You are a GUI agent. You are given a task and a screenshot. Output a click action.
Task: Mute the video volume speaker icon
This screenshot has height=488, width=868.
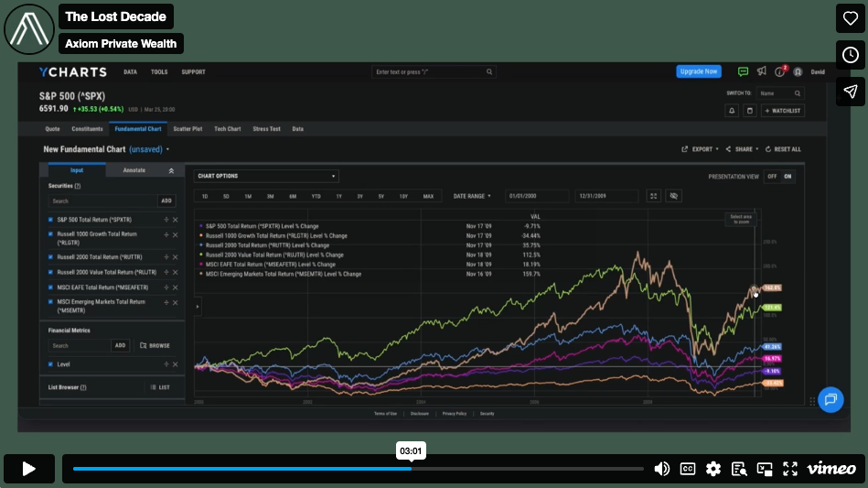661,469
